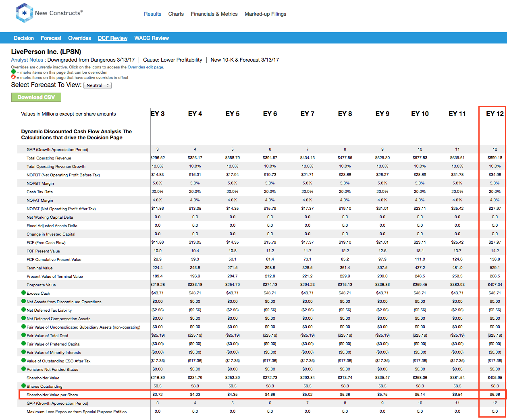Click EY 8 column header
507x420 pixels.
point(345,114)
